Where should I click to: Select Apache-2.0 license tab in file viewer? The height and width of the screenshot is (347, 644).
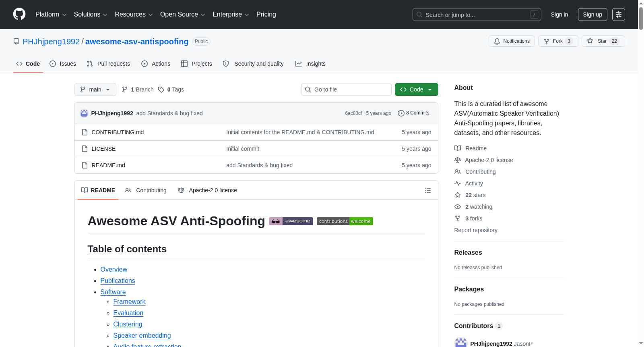click(x=207, y=190)
